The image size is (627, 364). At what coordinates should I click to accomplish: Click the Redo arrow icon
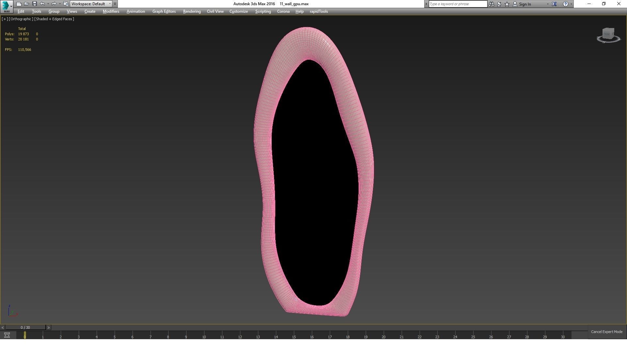point(54,4)
